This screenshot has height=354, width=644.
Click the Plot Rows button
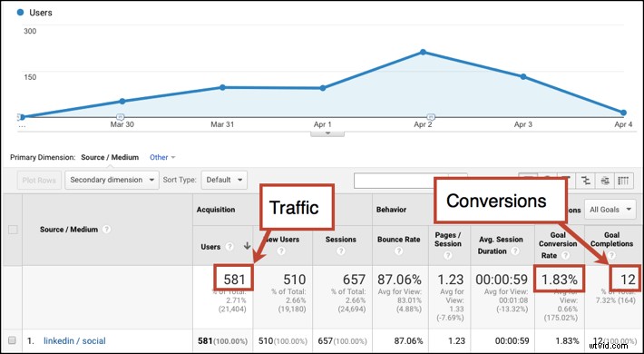pos(39,180)
